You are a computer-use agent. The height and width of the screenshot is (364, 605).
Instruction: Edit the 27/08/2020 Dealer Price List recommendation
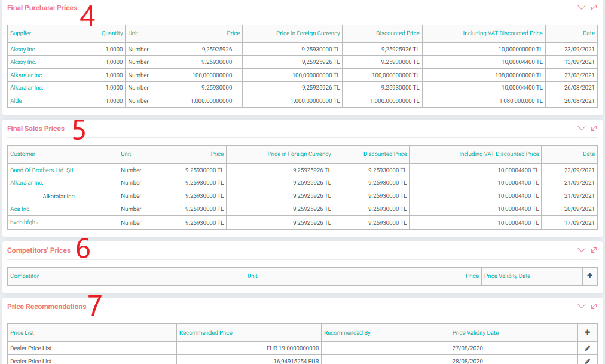pyautogui.click(x=587, y=348)
